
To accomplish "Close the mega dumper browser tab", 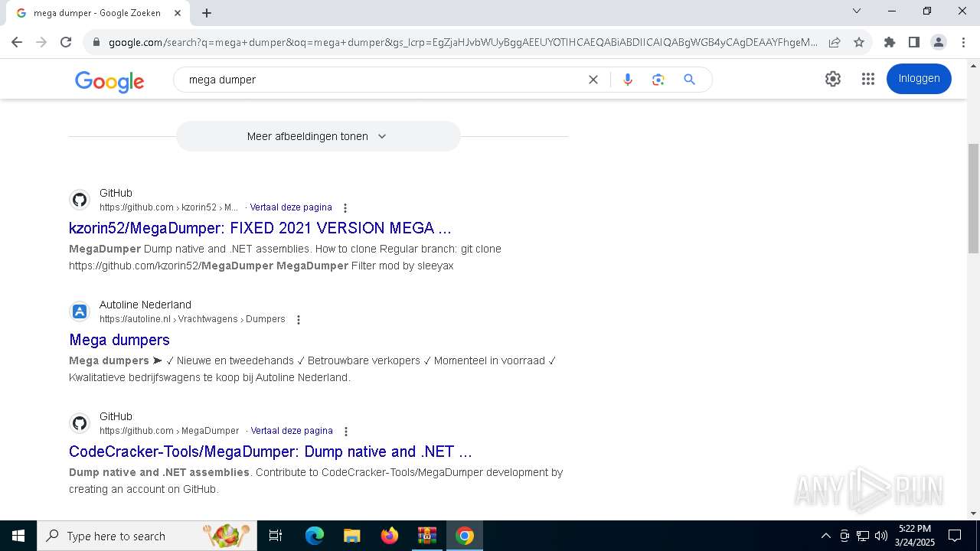I will click(178, 12).
